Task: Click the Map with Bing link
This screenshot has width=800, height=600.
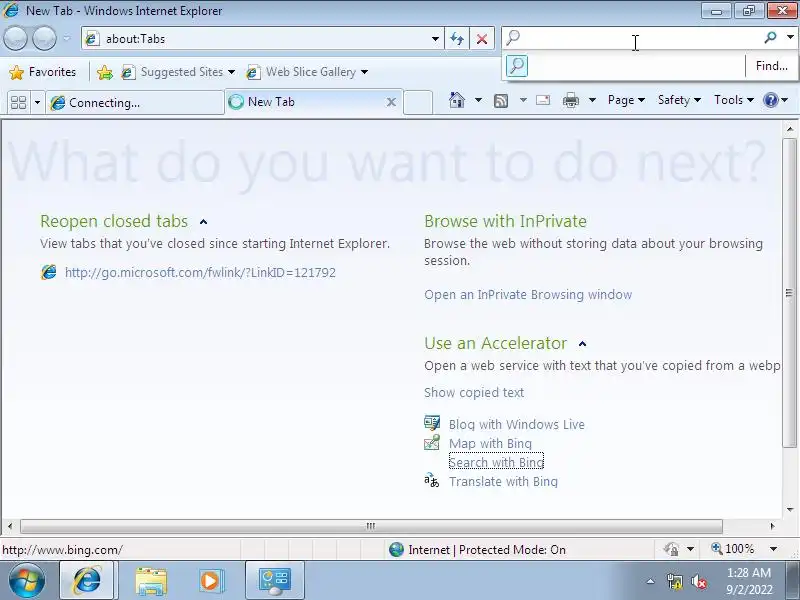Action: point(490,443)
